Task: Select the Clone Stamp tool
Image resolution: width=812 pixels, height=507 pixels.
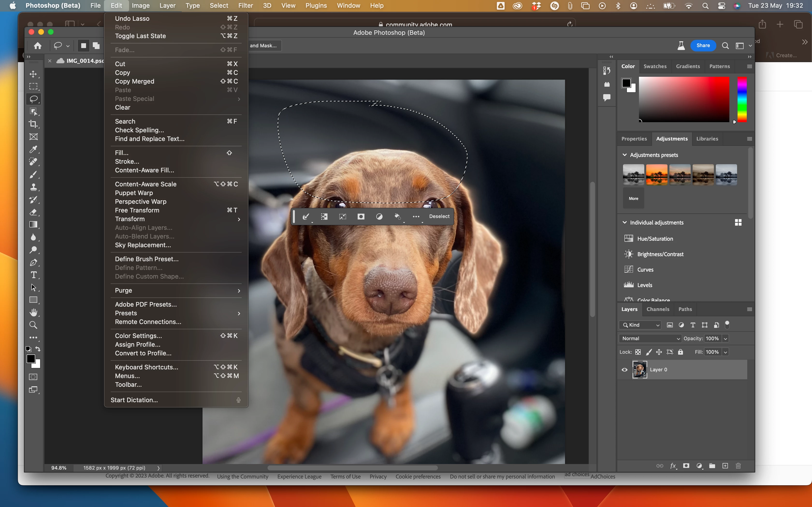Action: coord(33,187)
